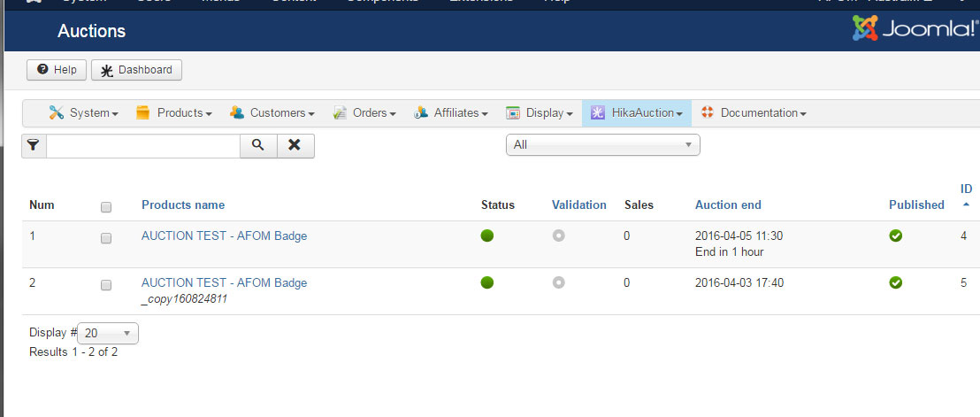The image size is (980, 417).
Task: Expand the HikaAuction dropdown menu
Action: tap(637, 113)
